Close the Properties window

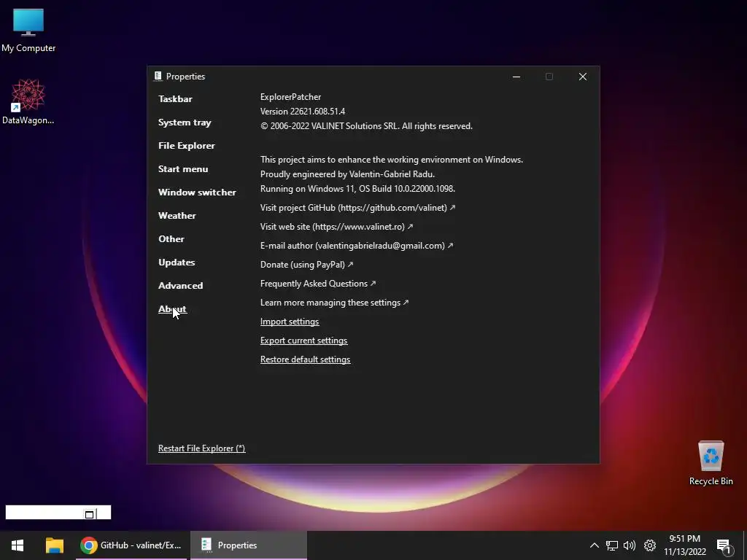pyautogui.click(x=583, y=77)
